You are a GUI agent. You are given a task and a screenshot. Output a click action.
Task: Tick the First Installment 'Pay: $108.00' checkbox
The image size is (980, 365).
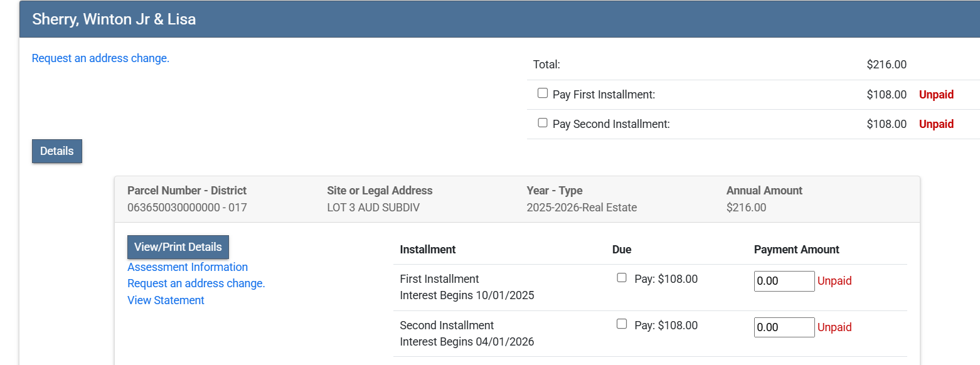pos(622,278)
